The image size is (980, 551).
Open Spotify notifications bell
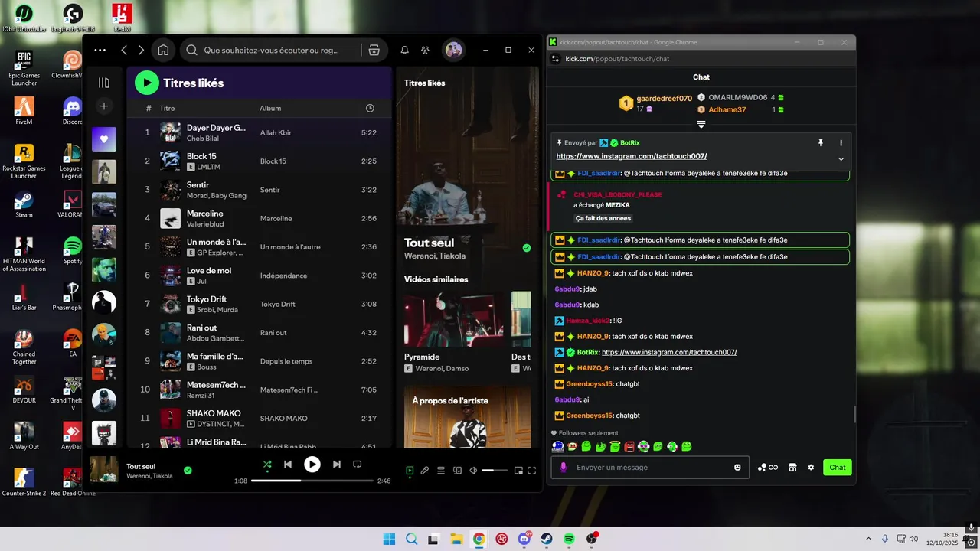pos(404,51)
